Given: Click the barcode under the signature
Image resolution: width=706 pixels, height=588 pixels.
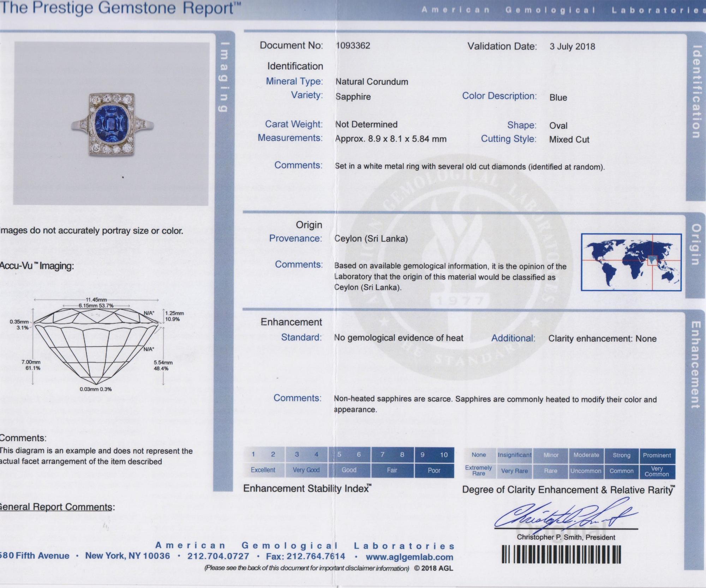Looking at the screenshot, I should (x=561, y=554).
